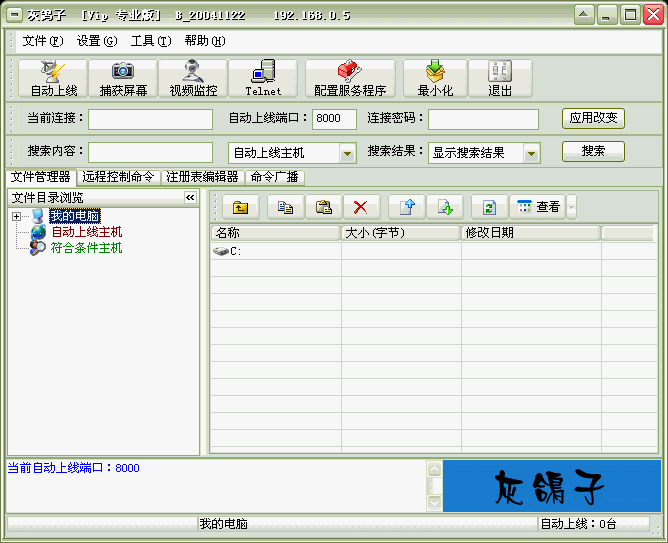Click the red X delete icon
Screen dimensions: 668x543
361,207
